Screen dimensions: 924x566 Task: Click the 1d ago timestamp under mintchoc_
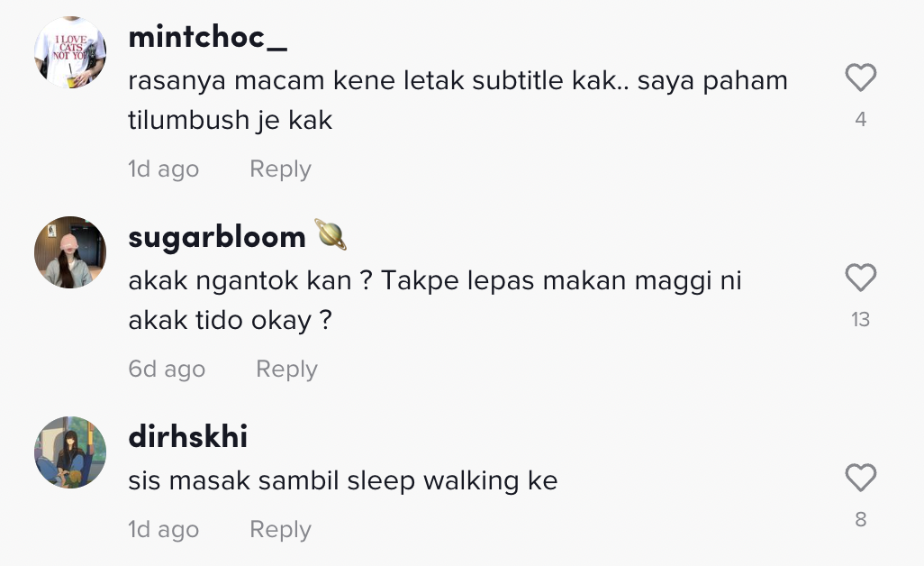[163, 169]
